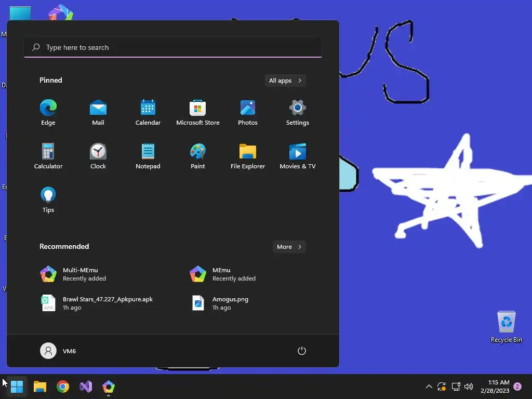
Task: Open the Clock app
Action: pos(98,156)
